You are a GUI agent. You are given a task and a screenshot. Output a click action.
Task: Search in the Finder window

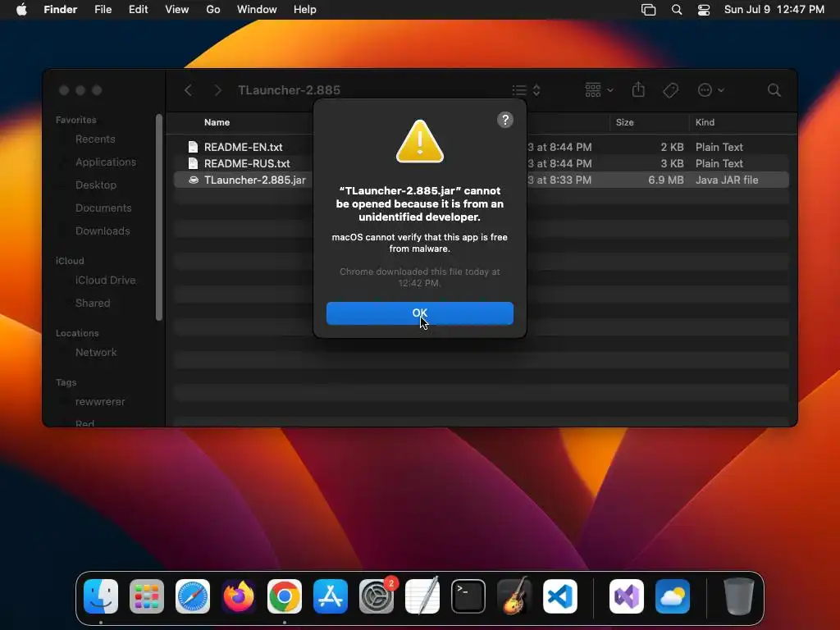pyautogui.click(x=774, y=90)
